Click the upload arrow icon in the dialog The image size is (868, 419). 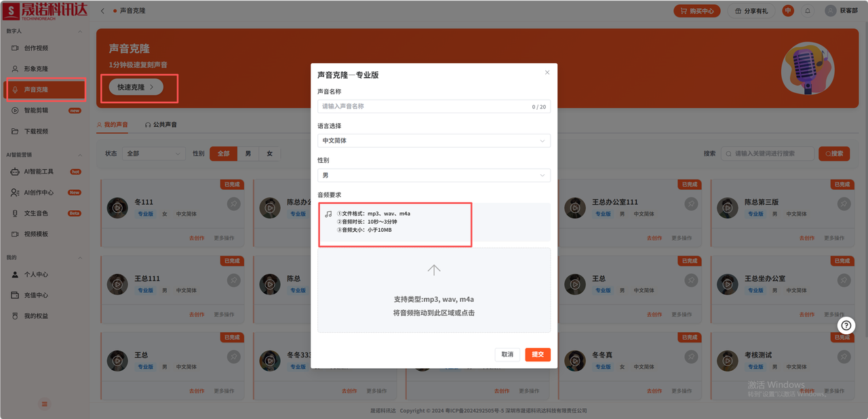pos(434,270)
